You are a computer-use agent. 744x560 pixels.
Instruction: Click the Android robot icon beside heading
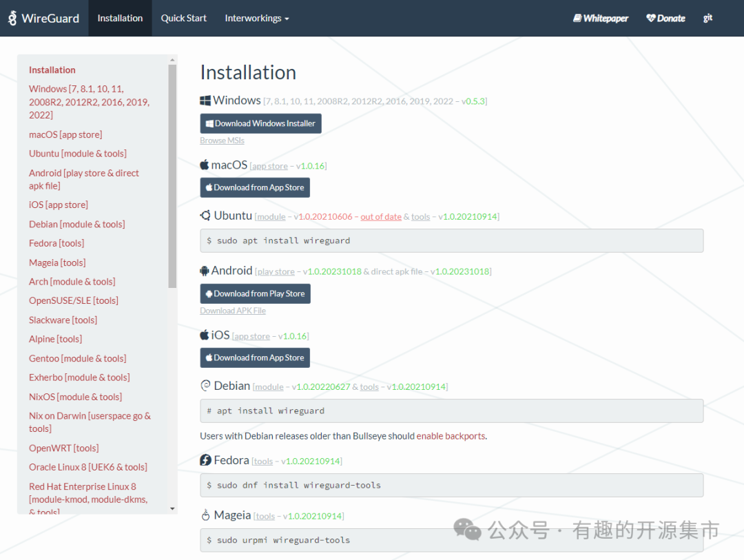pos(205,271)
